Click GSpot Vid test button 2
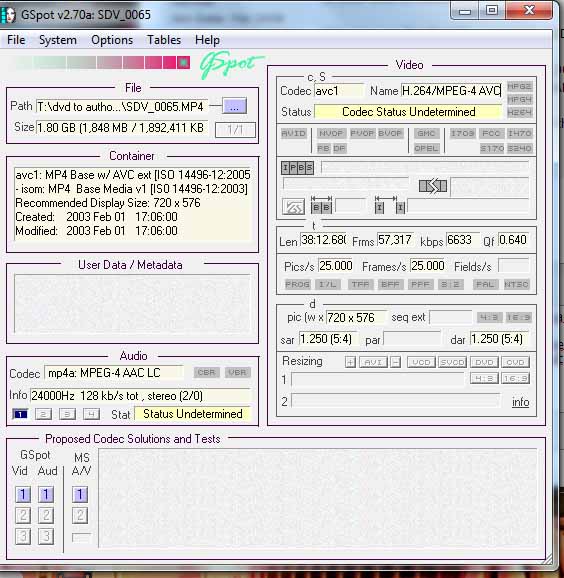Image resolution: width=564 pixels, height=578 pixels. [23, 515]
